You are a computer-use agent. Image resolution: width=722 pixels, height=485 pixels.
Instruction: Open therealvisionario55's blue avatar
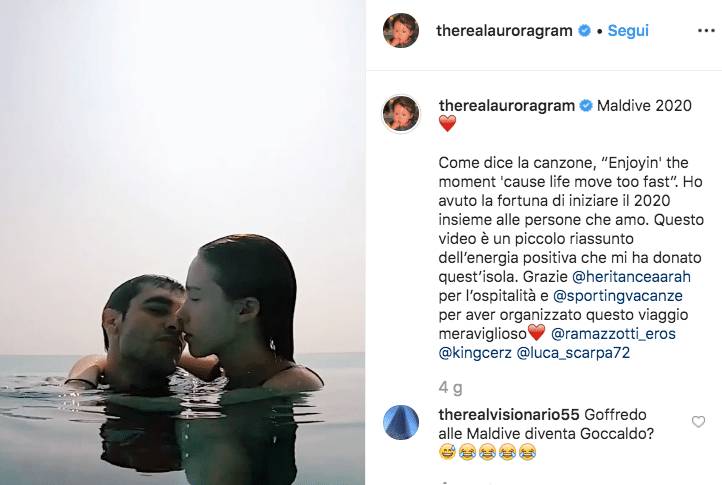[x=401, y=422]
